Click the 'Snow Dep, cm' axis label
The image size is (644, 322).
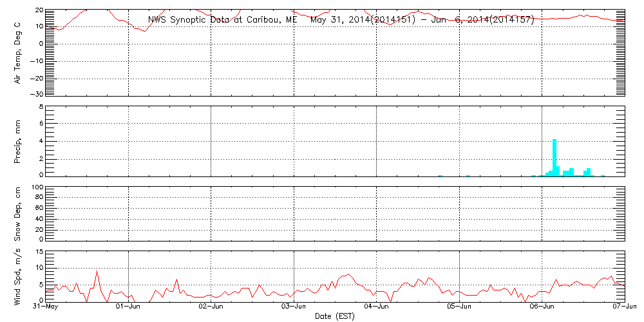pos(17,213)
